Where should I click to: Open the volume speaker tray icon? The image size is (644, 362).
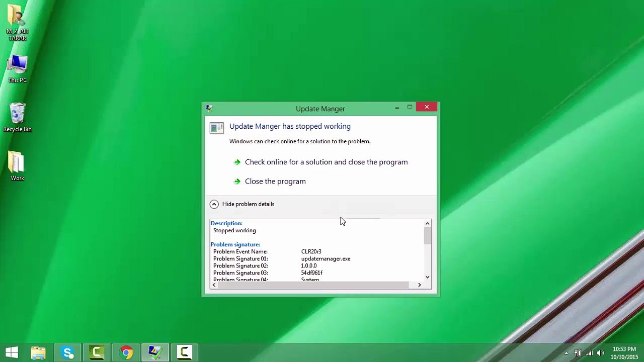pyautogui.click(x=600, y=353)
